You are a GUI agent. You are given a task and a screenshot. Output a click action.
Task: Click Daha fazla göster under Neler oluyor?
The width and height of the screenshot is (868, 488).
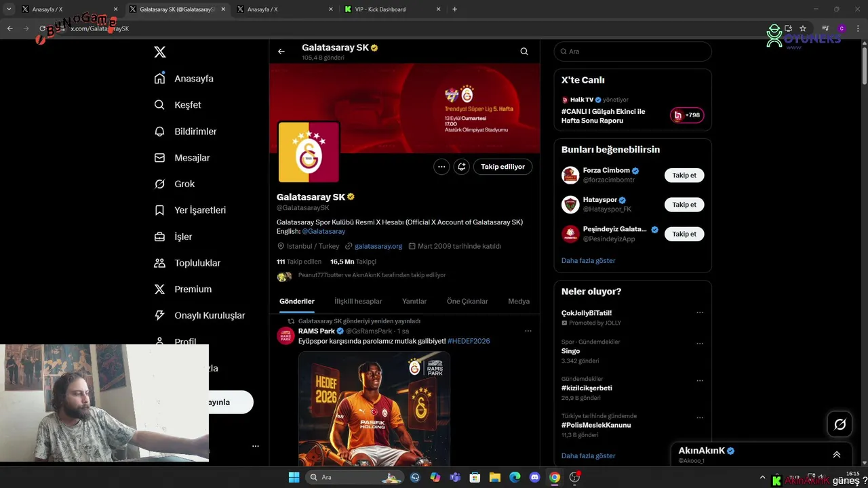tap(588, 456)
